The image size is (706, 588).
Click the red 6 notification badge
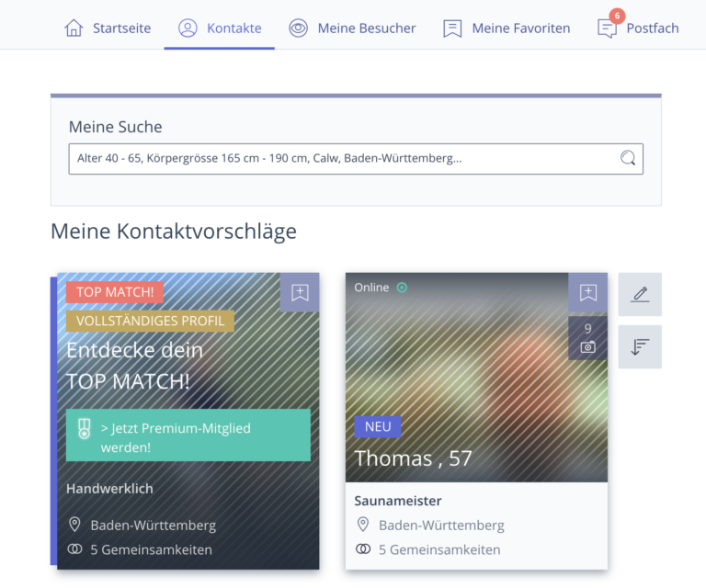pyautogui.click(x=617, y=17)
